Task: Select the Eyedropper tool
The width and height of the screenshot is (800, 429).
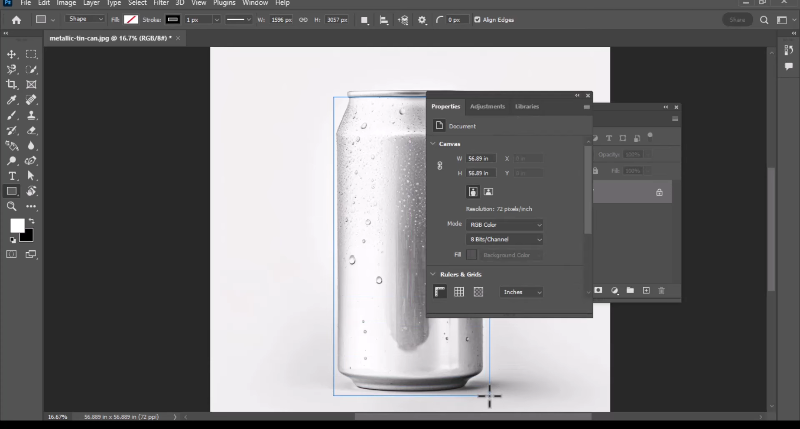Action: (x=12, y=100)
